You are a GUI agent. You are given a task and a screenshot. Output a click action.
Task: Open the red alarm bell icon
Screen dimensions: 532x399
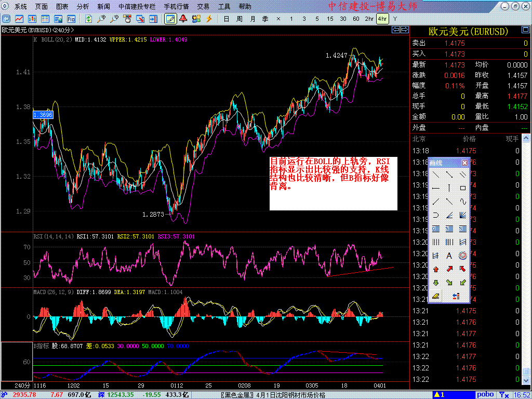tap(183, 19)
